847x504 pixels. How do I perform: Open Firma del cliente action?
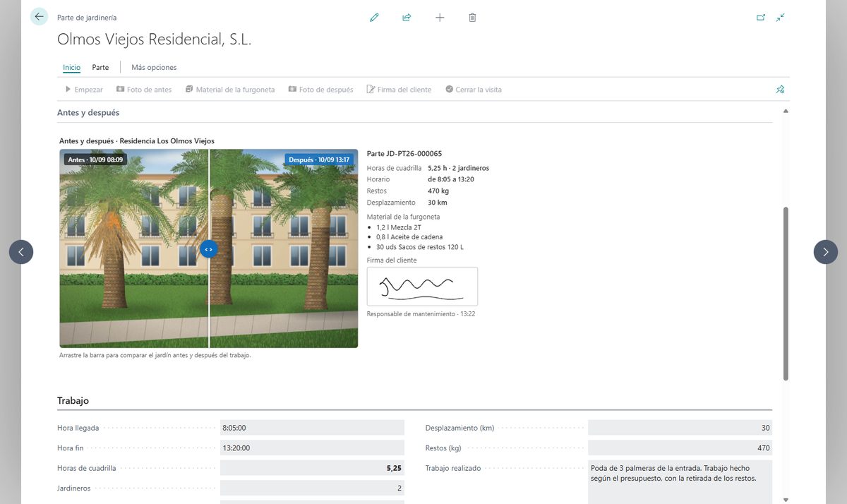[x=399, y=90]
